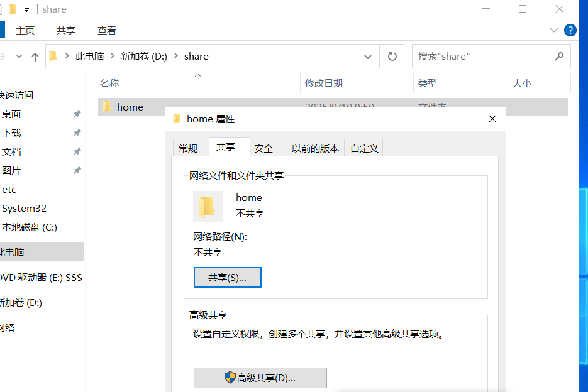Open the Help question mark icon
Viewport: 588px width, 392px height.
(x=570, y=30)
